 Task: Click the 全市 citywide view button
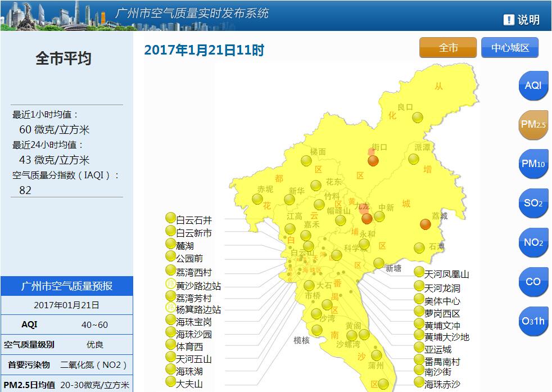(447, 48)
